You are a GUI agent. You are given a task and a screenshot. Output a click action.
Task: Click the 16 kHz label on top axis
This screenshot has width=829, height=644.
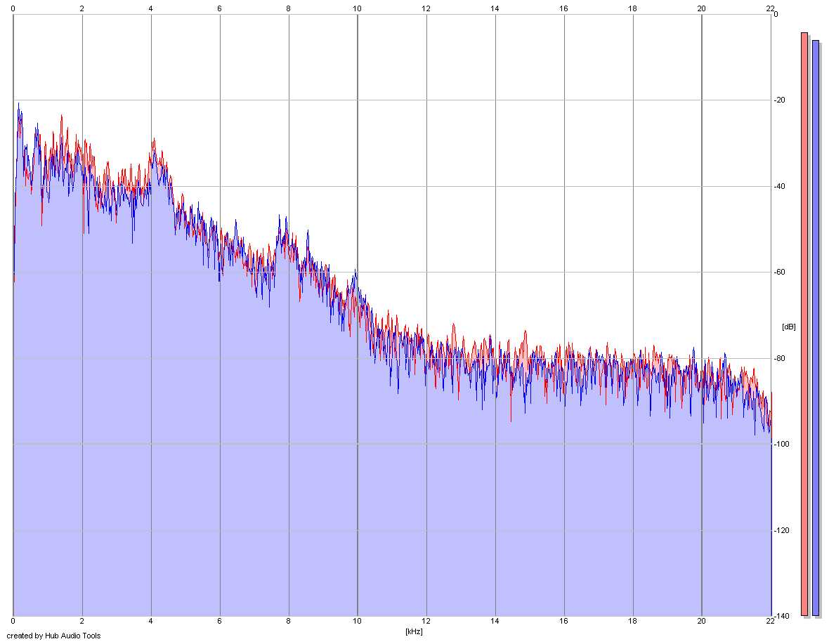pyautogui.click(x=563, y=8)
